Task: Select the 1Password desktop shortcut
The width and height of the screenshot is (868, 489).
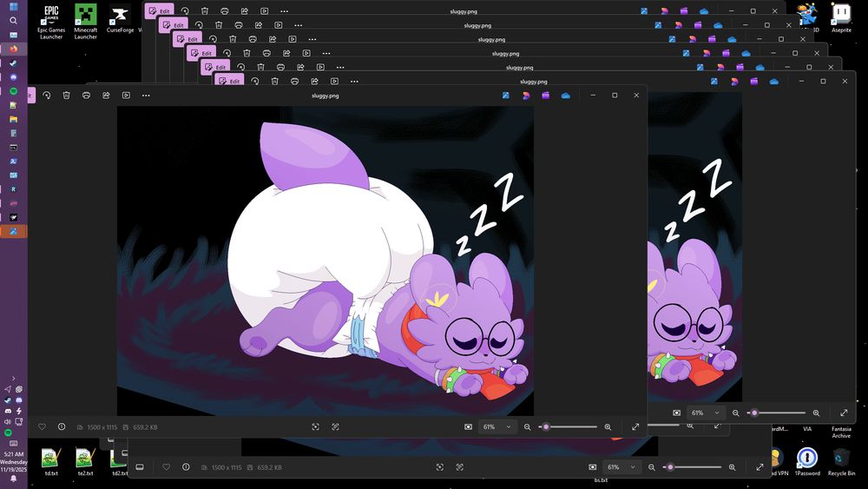Action: coord(807,462)
